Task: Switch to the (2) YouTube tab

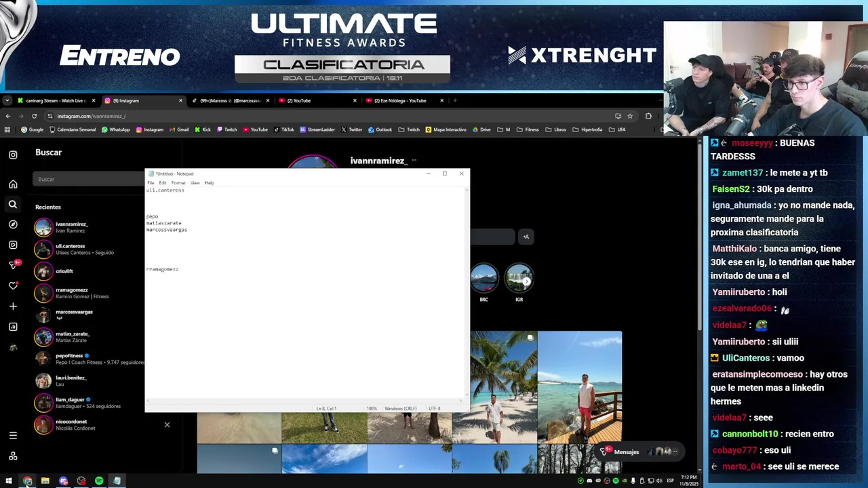Action: point(317,100)
